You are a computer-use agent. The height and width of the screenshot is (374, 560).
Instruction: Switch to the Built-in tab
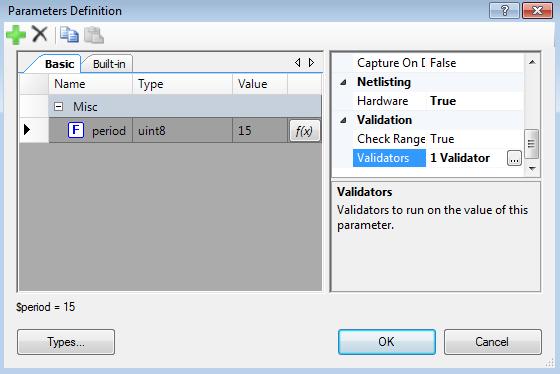coord(109,64)
